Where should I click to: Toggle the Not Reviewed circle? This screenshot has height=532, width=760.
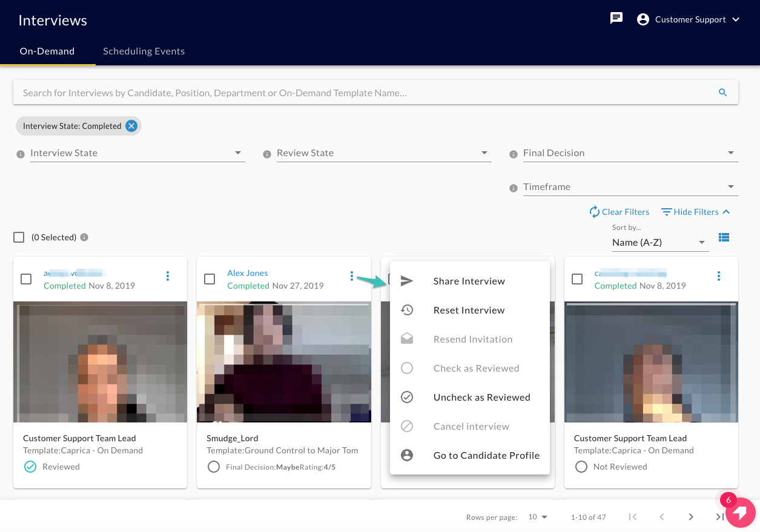(581, 467)
